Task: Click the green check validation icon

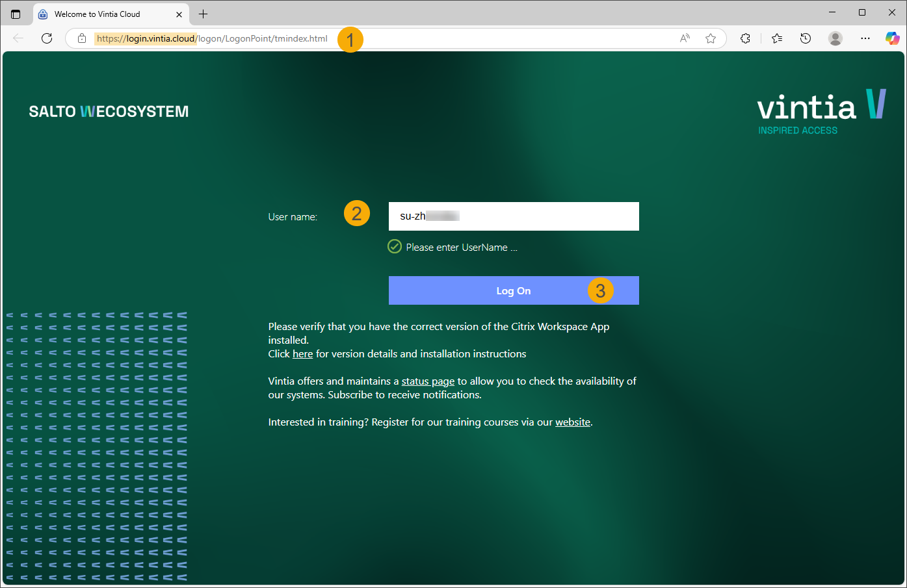Action: pyautogui.click(x=395, y=246)
